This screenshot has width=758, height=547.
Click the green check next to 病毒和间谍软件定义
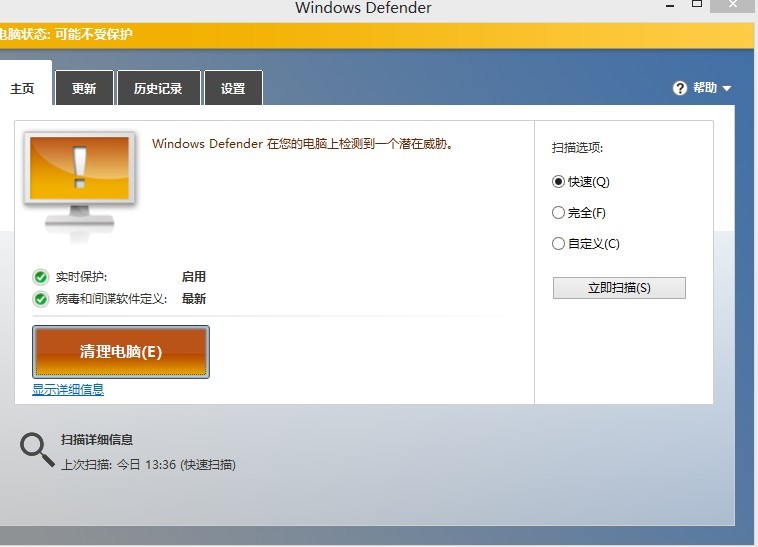click(x=41, y=299)
